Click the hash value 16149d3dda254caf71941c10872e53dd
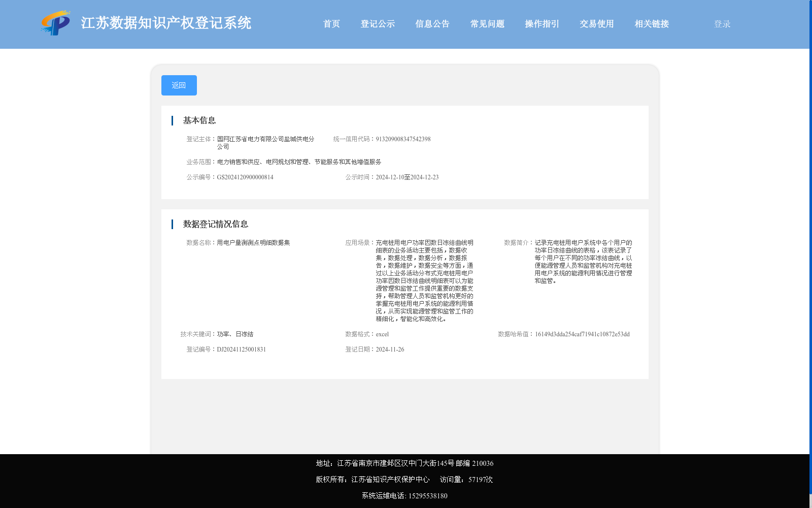 582,334
